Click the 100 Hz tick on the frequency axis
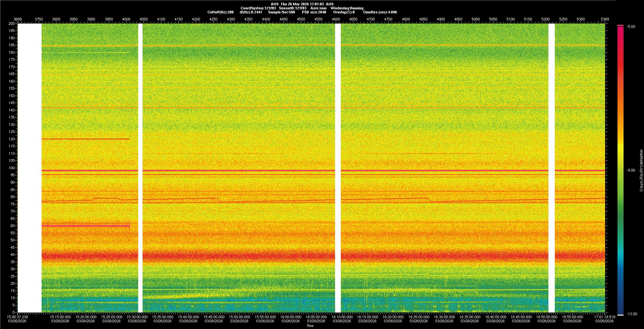Viewport: 644px width, 329px height. [12, 168]
